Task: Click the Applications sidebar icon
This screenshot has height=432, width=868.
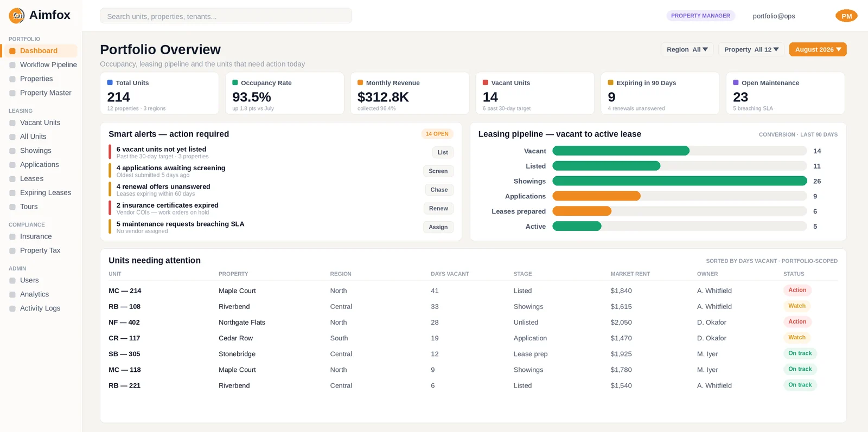Action: pos(12,165)
